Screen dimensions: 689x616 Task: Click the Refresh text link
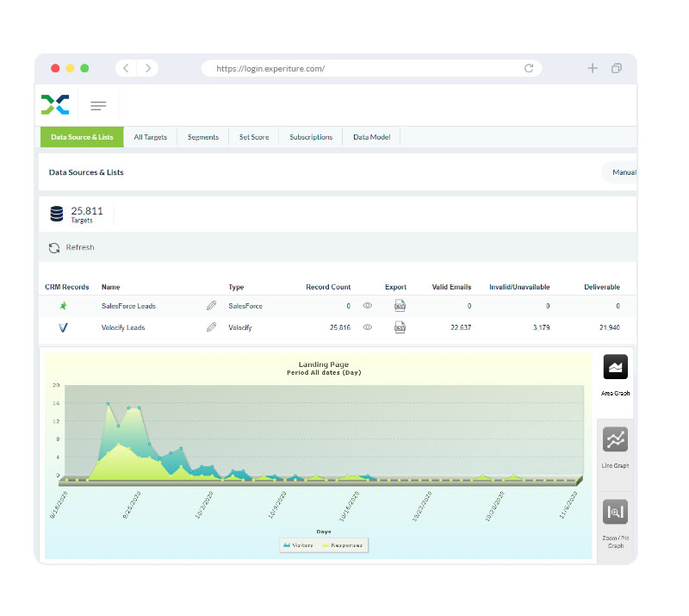point(80,247)
